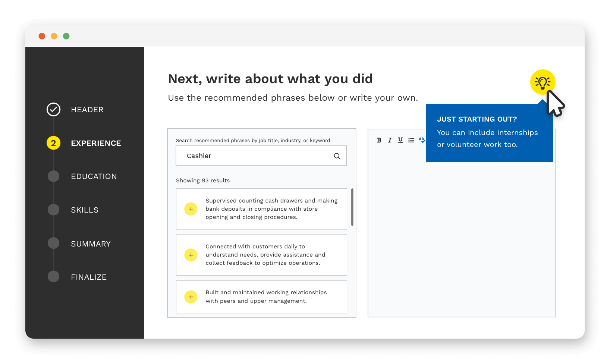The width and height of the screenshot is (610, 364).
Task: Add the 'Built and maintained working relationships' phrase
Action: point(191,297)
